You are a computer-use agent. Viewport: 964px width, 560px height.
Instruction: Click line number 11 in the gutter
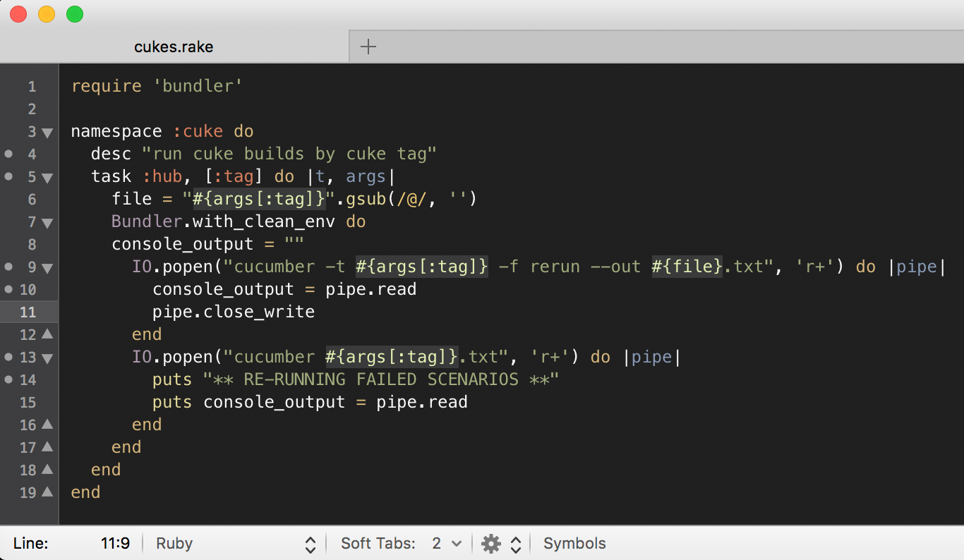click(x=28, y=312)
